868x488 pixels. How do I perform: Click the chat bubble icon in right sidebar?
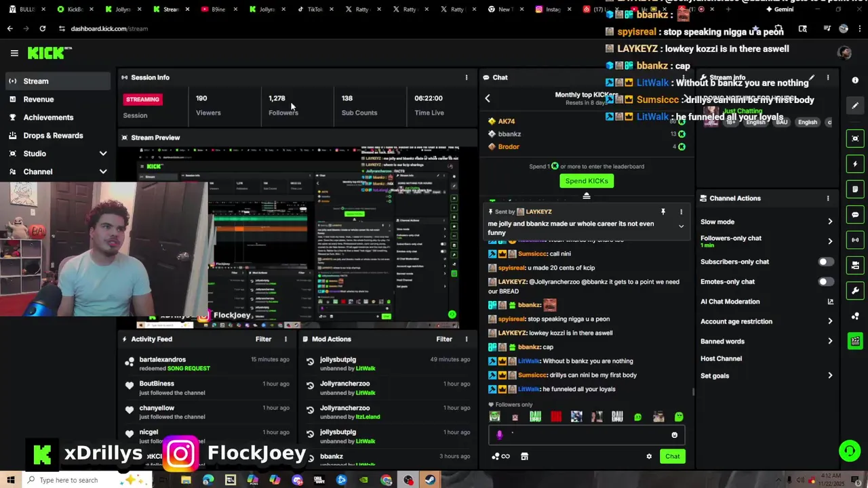click(x=855, y=215)
